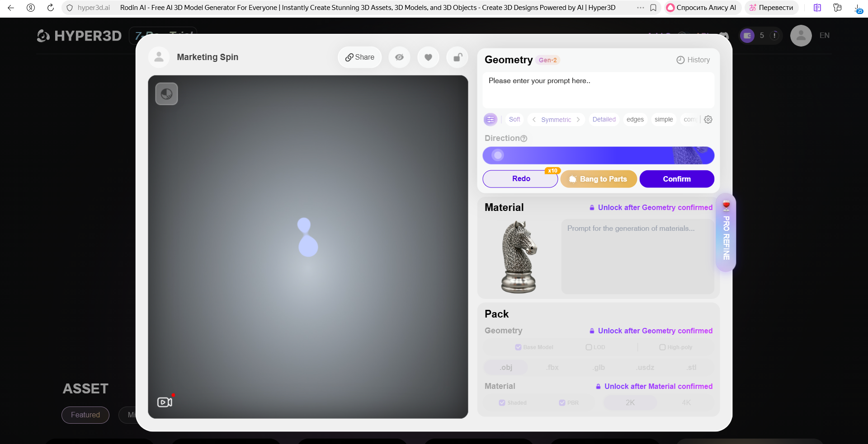868x444 pixels.
Task: Click the geometry prompt text field
Action: [x=598, y=90]
